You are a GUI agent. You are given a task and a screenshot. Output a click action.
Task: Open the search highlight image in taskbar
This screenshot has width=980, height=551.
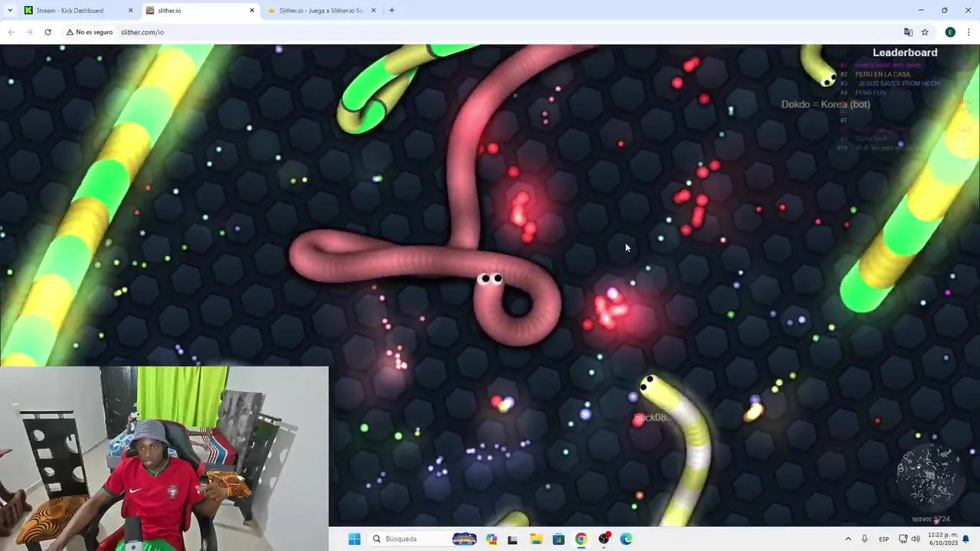(x=464, y=539)
